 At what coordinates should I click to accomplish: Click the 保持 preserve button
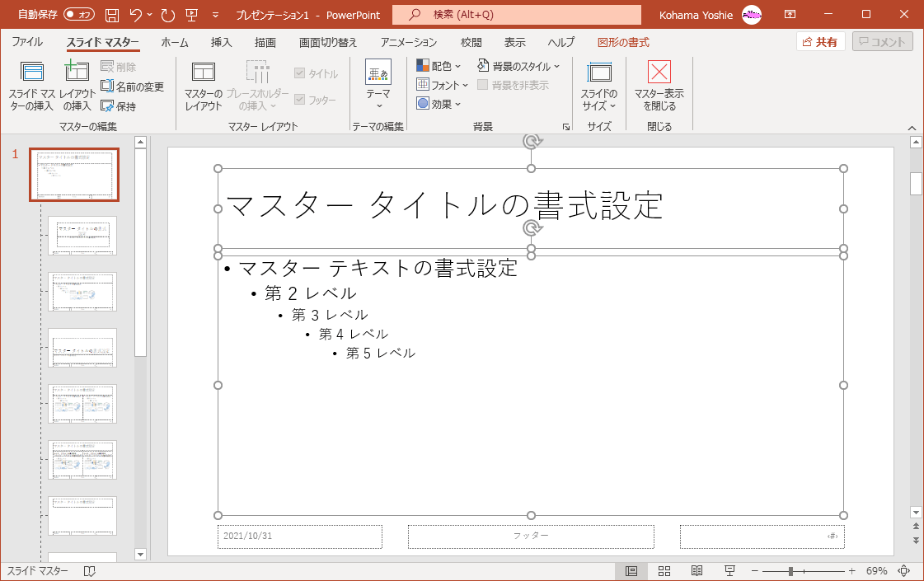coord(119,106)
